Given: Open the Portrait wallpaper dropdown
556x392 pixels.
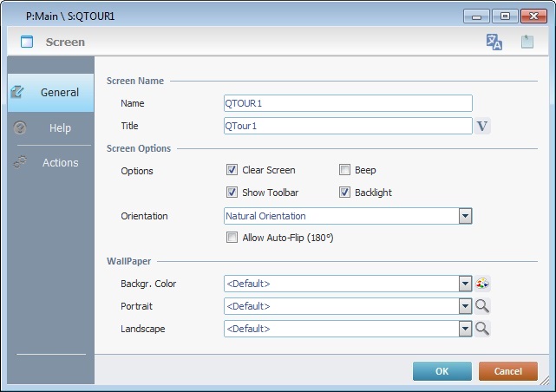Looking at the screenshot, I should click(x=465, y=306).
